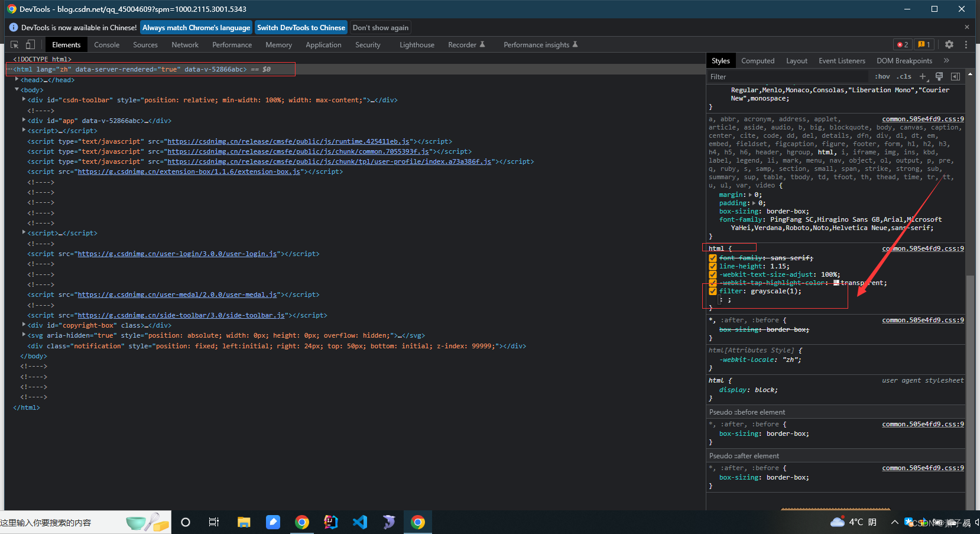Expand the csdn-toolbar div node
Screen dimensions: 980x534
tap(24, 99)
